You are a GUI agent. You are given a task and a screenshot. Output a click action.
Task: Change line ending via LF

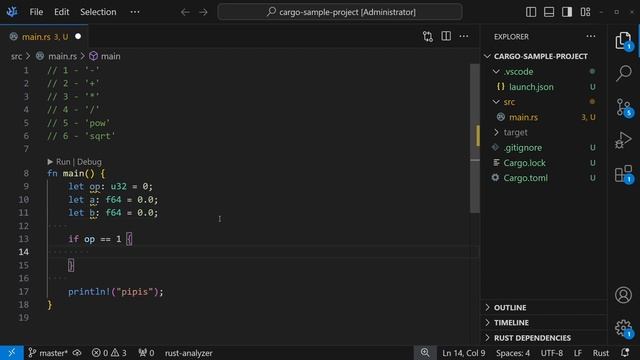(578, 353)
